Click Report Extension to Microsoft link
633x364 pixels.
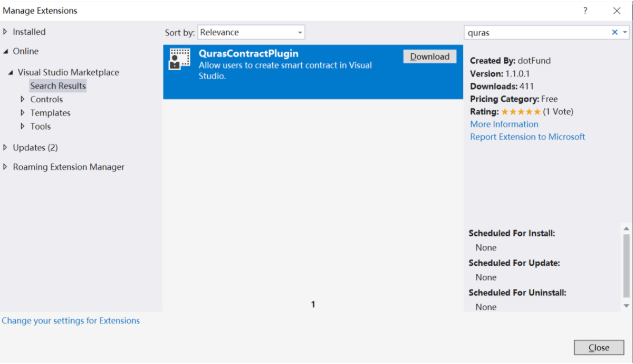[x=527, y=137]
